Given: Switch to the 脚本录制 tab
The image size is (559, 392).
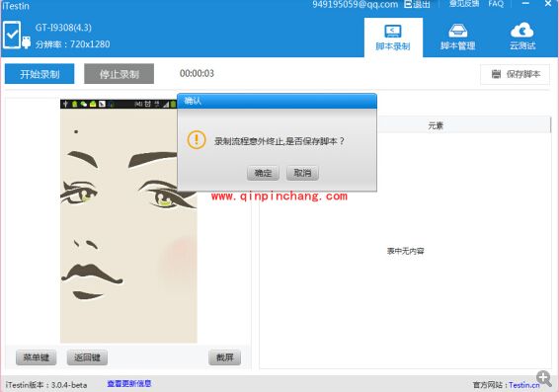Looking at the screenshot, I should point(393,38).
